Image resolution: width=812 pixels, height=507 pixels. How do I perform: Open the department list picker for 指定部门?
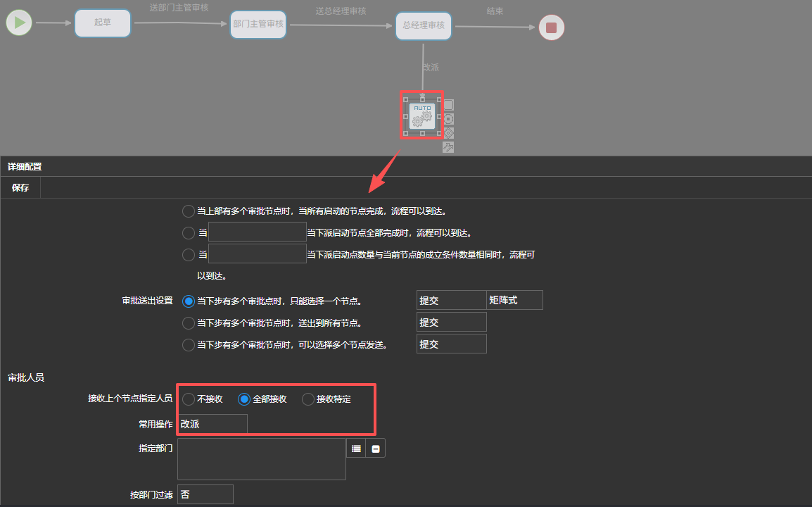356,448
